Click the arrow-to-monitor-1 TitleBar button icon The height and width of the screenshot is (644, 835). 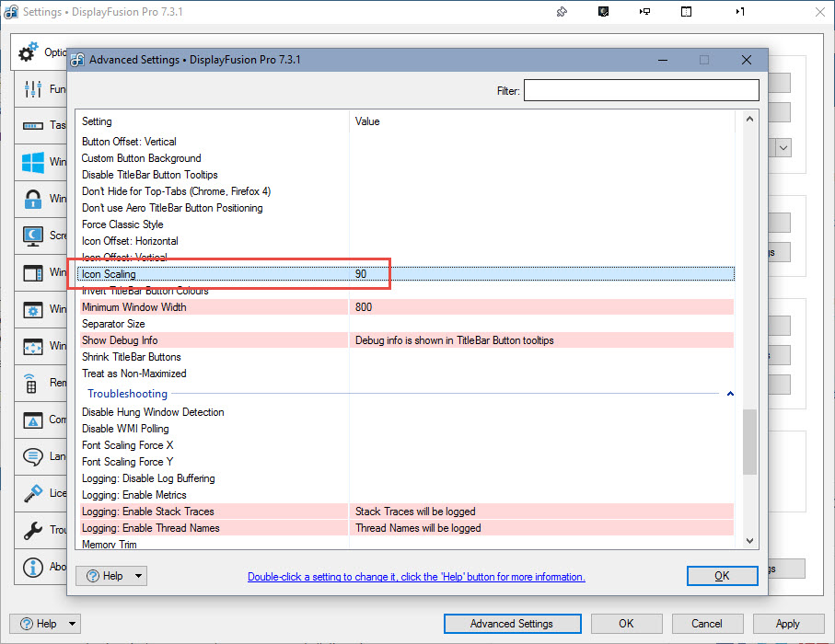(739, 12)
